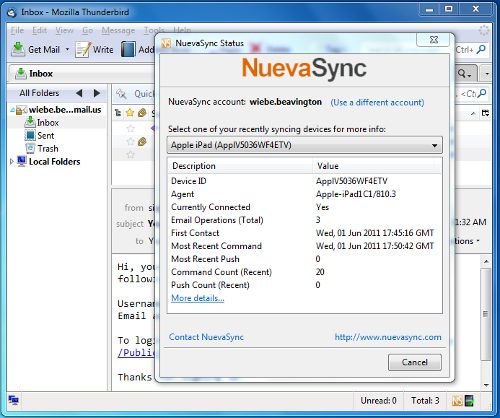This screenshot has width=500, height=418.
Task: Click the activity throbber icon
Action: point(484,30)
